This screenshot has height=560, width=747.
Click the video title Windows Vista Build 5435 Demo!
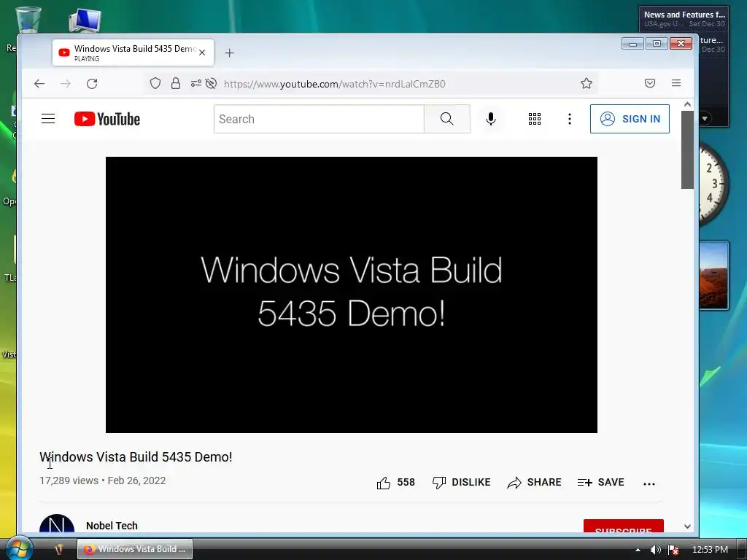[136, 457]
